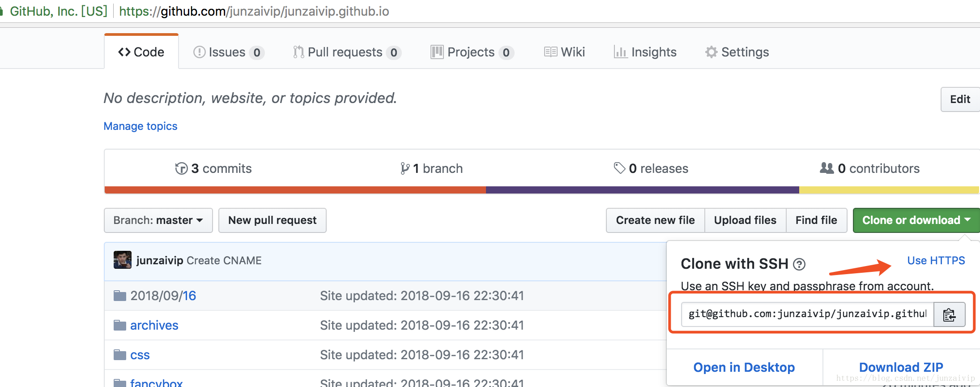Go to the Wiki tab
This screenshot has height=387, width=980.
pos(564,52)
